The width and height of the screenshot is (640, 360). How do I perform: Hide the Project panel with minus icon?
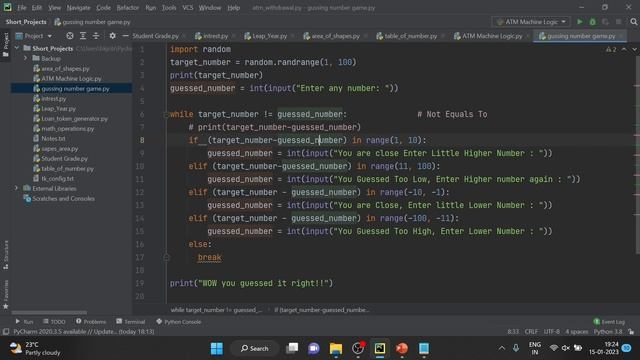click(x=125, y=36)
